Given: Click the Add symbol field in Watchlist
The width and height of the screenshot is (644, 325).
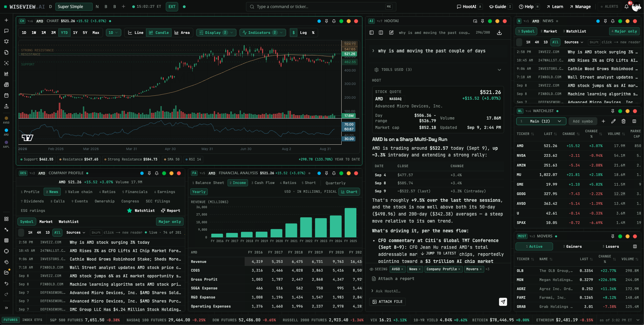Looking at the screenshot, I should coord(583,121).
